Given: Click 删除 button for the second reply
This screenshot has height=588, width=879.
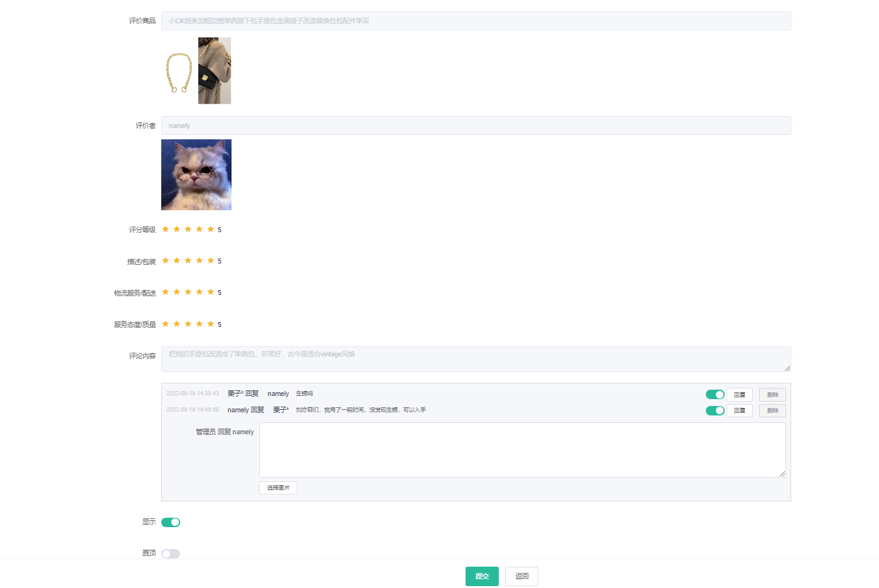Looking at the screenshot, I should (x=772, y=410).
